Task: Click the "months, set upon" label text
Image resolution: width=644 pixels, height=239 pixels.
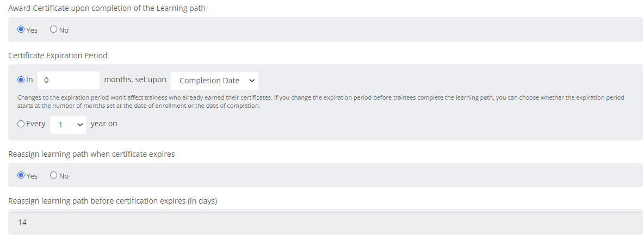Action: click(135, 80)
